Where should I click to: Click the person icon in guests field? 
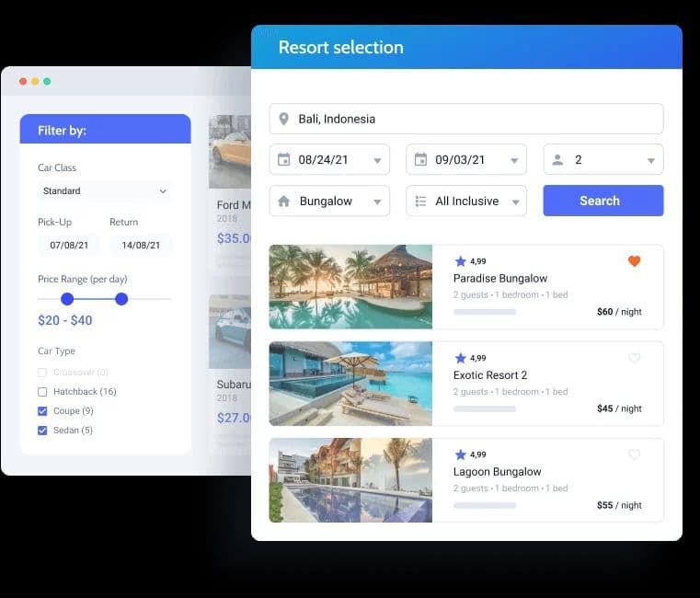(x=557, y=160)
